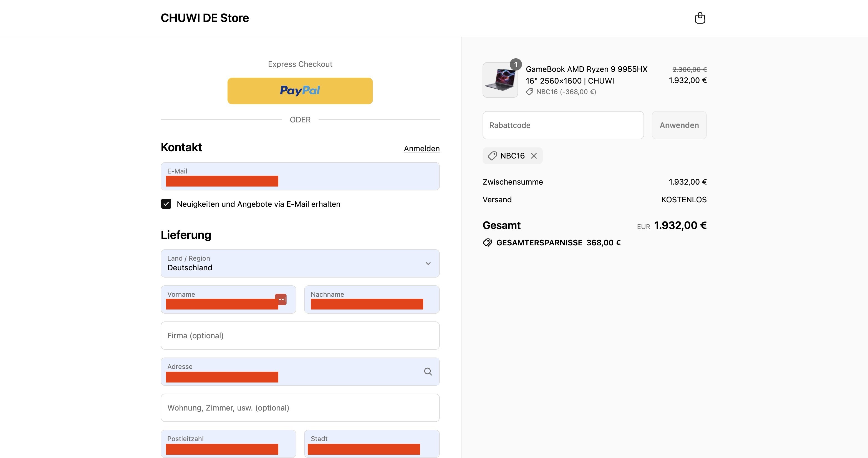
Task: Focus the Wohnung, Zimmer, usw. field
Action: coord(300,408)
